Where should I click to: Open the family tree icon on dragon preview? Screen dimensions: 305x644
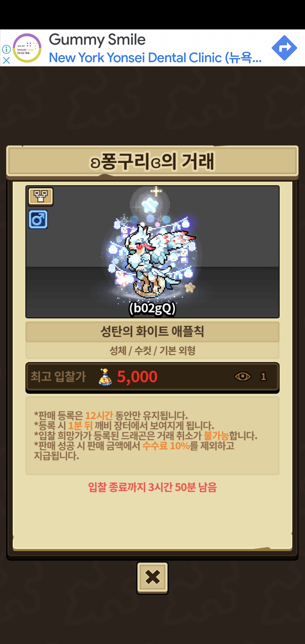tap(41, 196)
